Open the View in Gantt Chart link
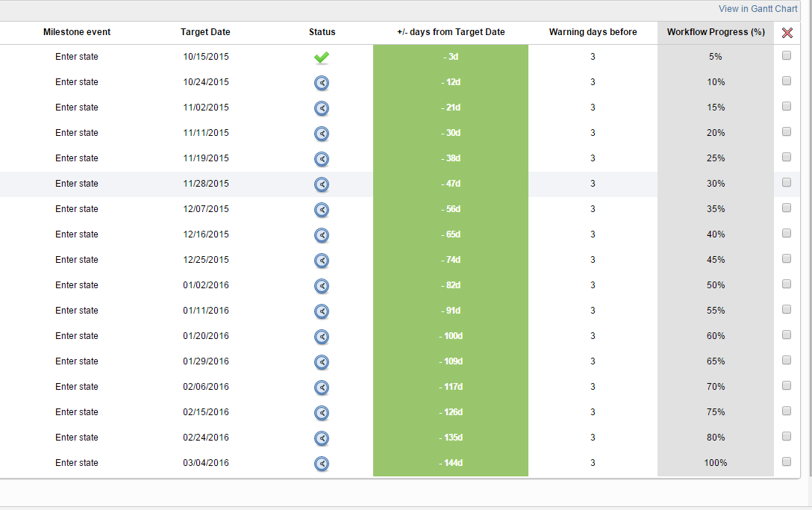Viewport: 812px width, 510px height. [x=758, y=8]
